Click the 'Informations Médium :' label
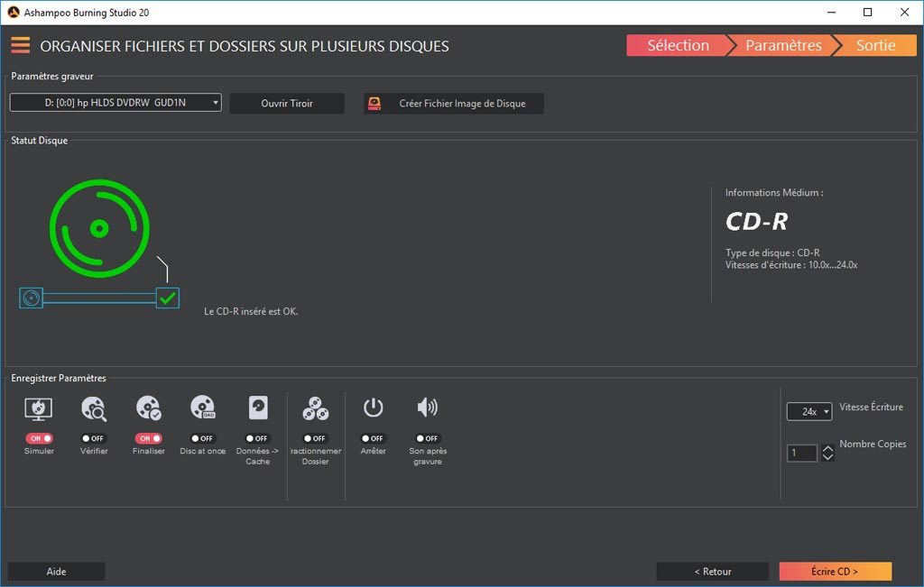The width and height of the screenshot is (924, 587). pos(774,193)
